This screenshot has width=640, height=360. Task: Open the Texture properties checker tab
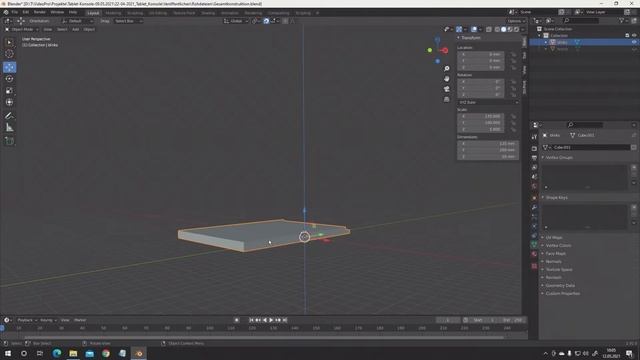click(534, 266)
